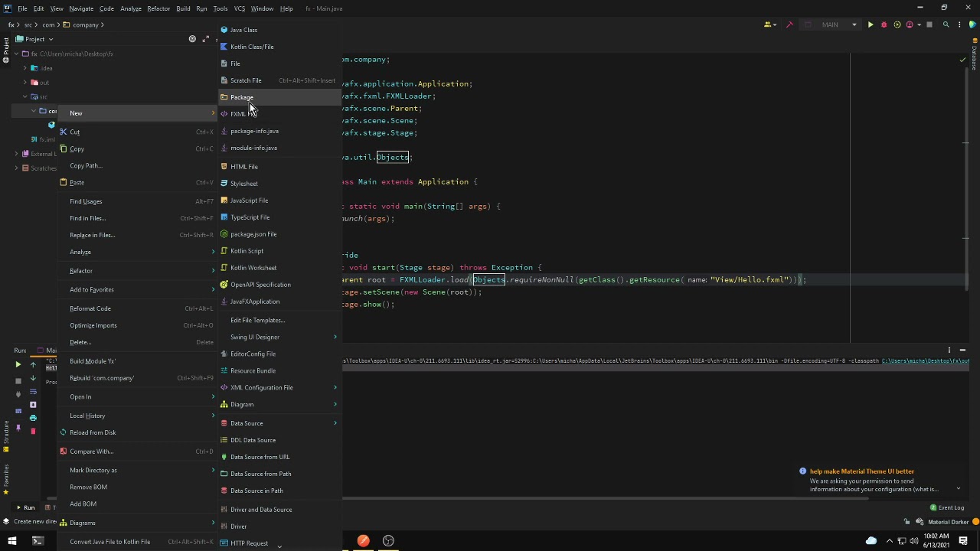Run with coverage icon in the toolbar
The width and height of the screenshot is (980, 551).
tap(897, 24)
